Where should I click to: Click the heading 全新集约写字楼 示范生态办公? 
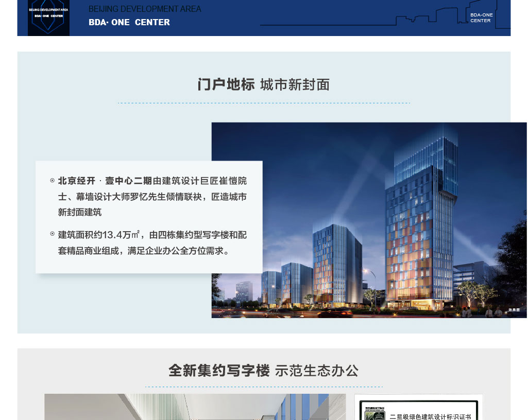264,371
